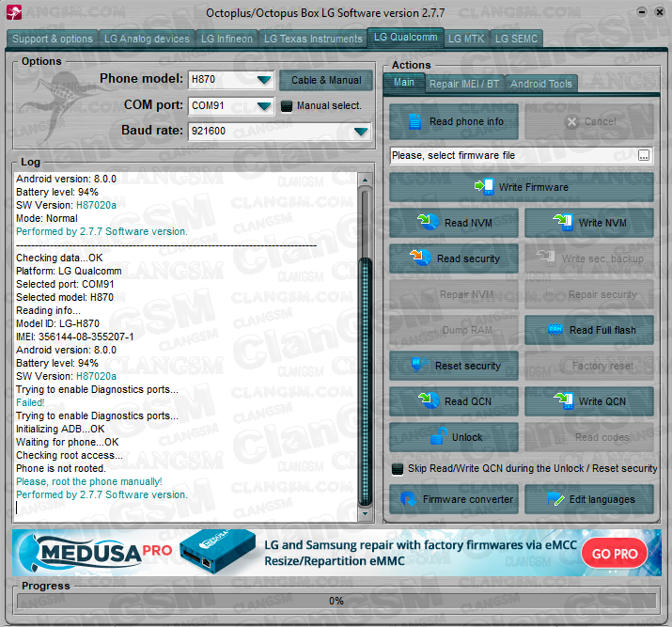Screen dimensions: 672x627
Task: Click the log scroll up arrow
Action: pos(366,180)
